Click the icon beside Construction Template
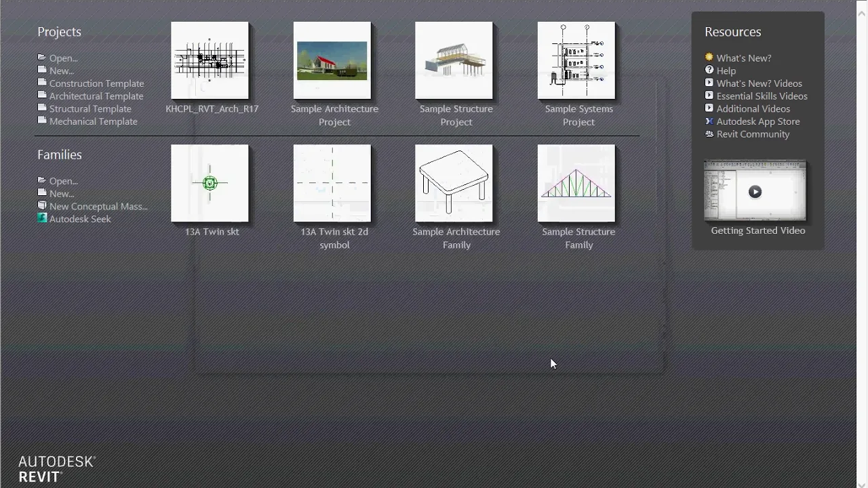Image resolution: width=868 pixels, height=488 pixels. pos(42,83)
